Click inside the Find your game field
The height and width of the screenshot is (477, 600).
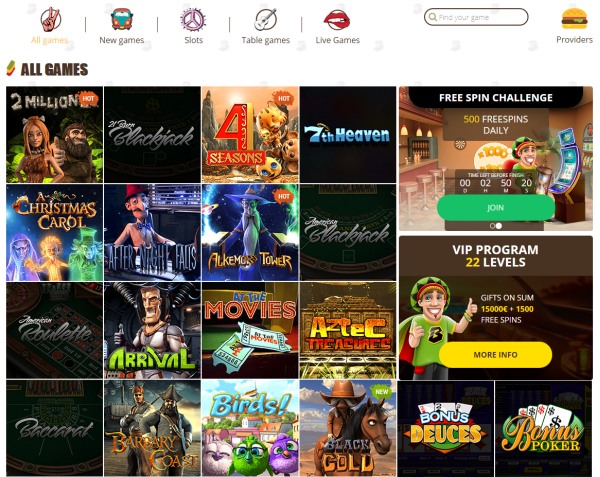476,17
